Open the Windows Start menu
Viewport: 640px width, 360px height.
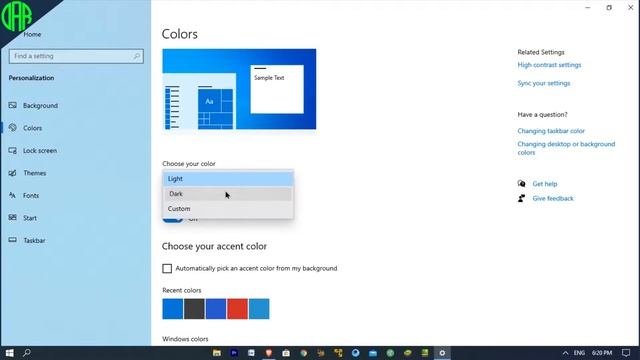[9, 353]
